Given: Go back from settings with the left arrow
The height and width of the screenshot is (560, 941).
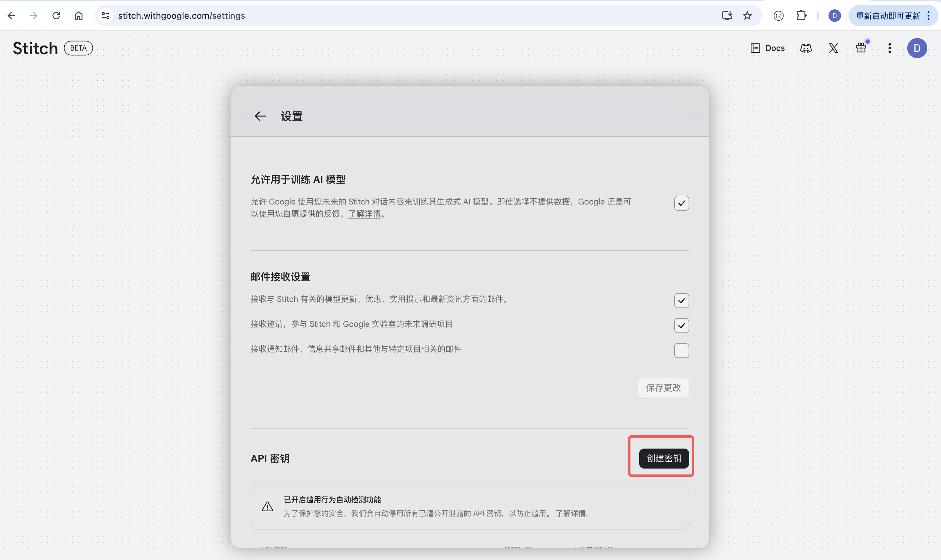Looking at the screenshot, I should (260, 116).
